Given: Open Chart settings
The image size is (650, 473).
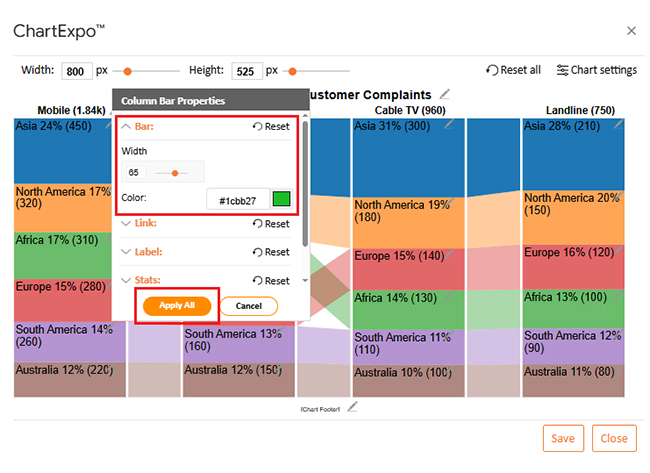Looking at the screenshot, I should point(596,70).
